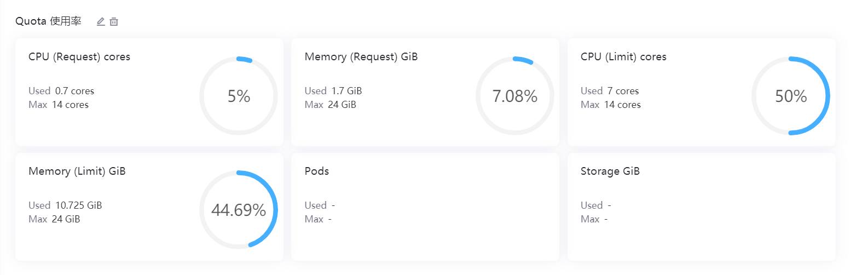
Task: Select the CPU (Request) cores card title
Action: click(79, 57)
